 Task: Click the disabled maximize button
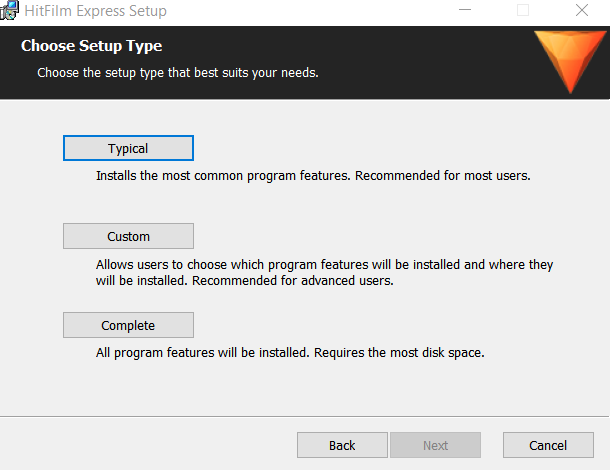523,10
